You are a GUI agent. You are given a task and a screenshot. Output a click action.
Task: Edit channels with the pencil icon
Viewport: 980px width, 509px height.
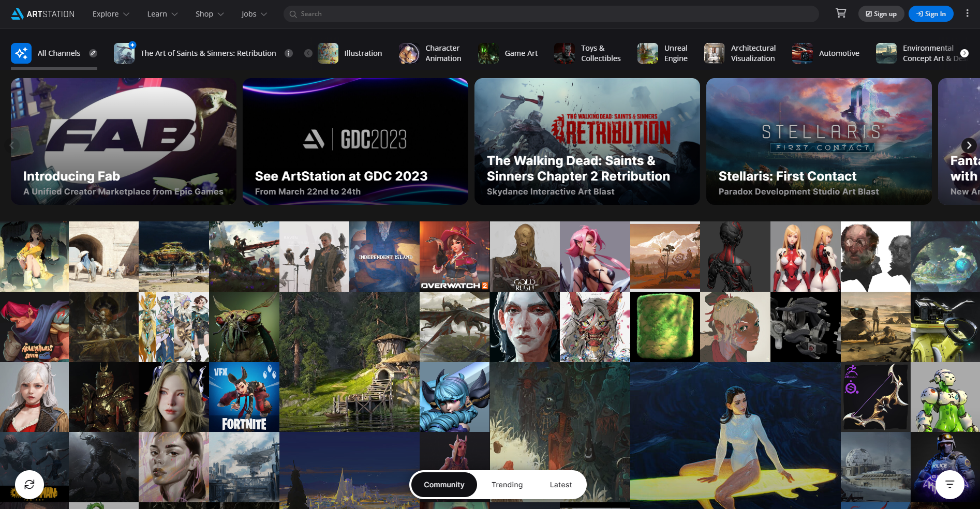click(93, 53)
